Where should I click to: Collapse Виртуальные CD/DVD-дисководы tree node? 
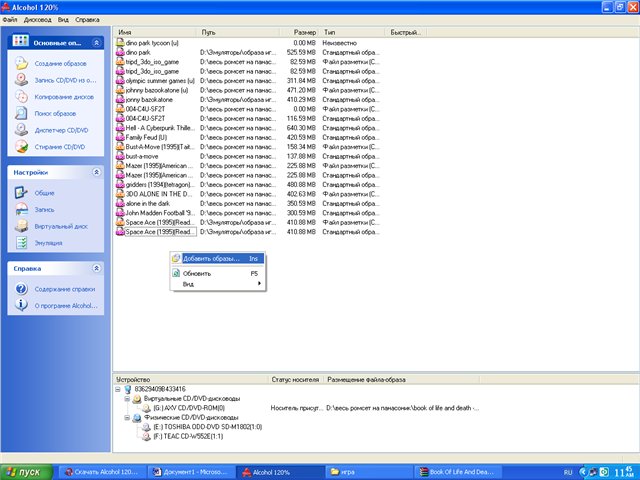(x=127, y=398)
